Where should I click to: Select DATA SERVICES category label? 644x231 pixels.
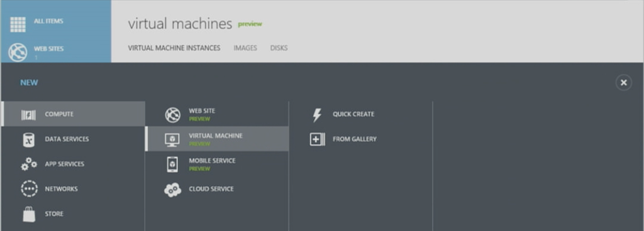67,139
